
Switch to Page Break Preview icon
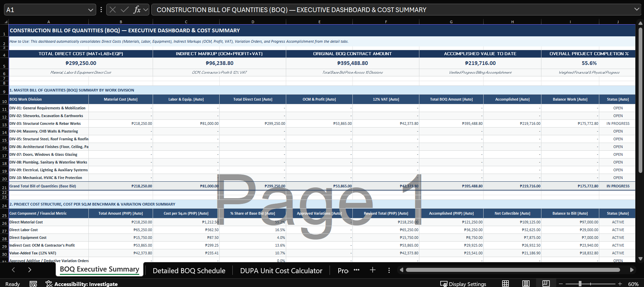pyautogui.click(x=546, y=284)
